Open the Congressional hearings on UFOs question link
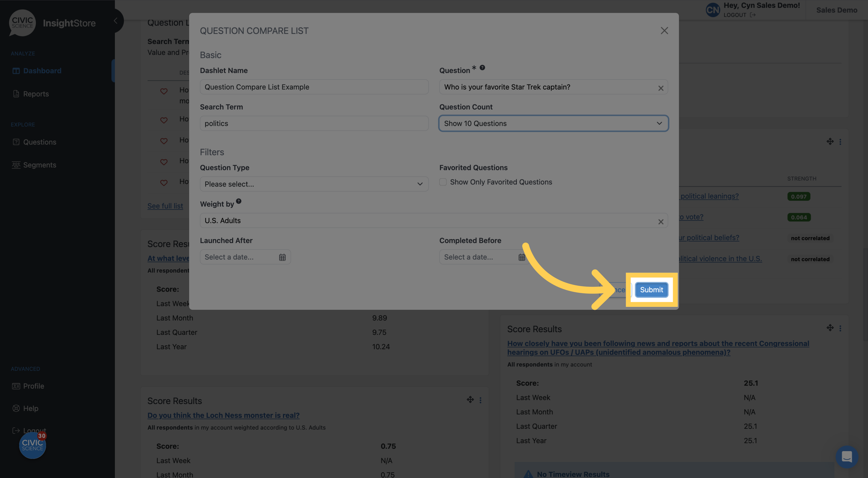Viewport: 868px width, 478px height. click(658, 348)
